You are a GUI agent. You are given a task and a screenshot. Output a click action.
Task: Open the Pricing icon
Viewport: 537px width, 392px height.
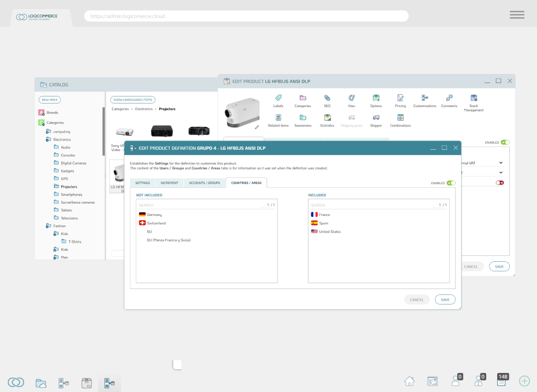pyautogui.click(x=400, y=101)
